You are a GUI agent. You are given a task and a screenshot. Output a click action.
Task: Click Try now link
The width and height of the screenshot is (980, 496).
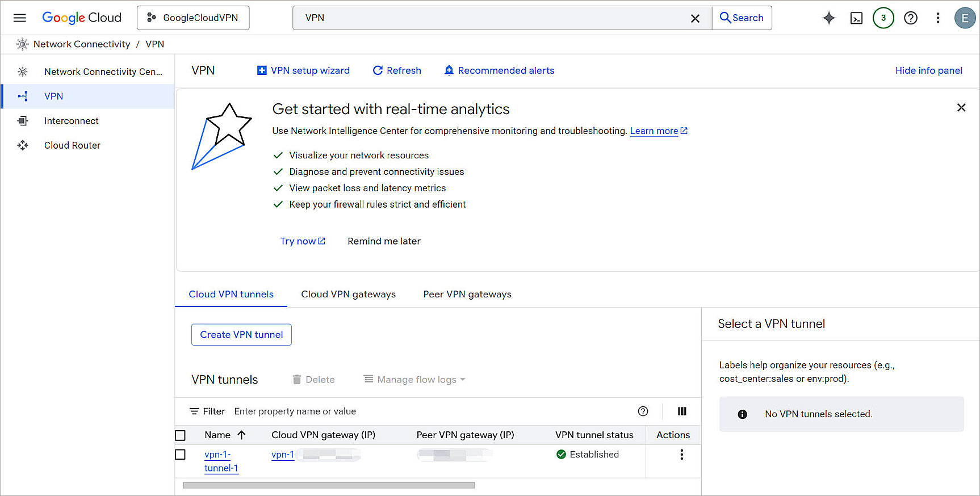point(303,241)
